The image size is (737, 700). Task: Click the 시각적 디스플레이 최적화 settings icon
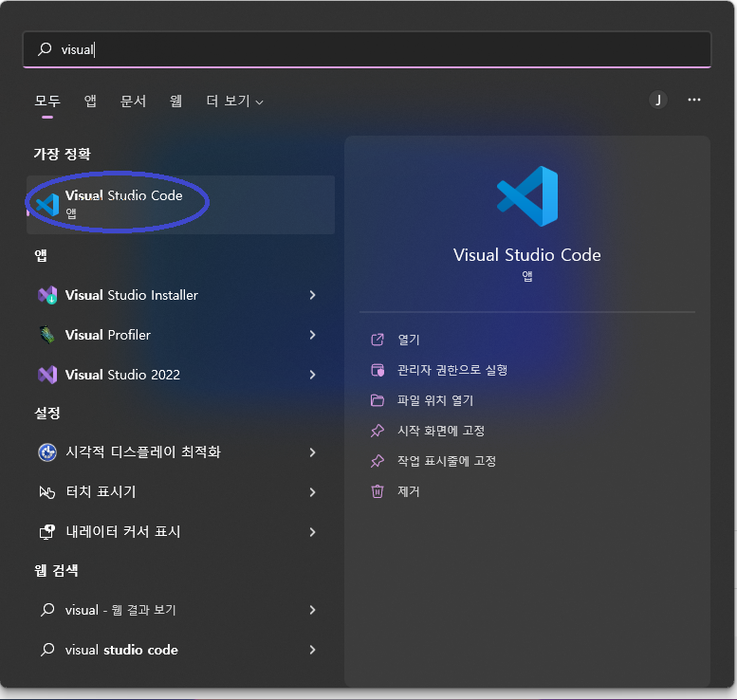click(47, 452)
